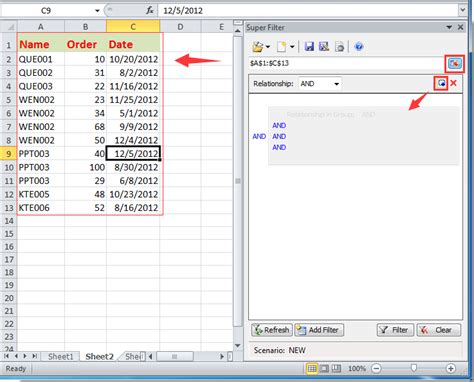The image size is (474, 382).
Task: Create new filter scenario page icon
Action: point(282,47)
